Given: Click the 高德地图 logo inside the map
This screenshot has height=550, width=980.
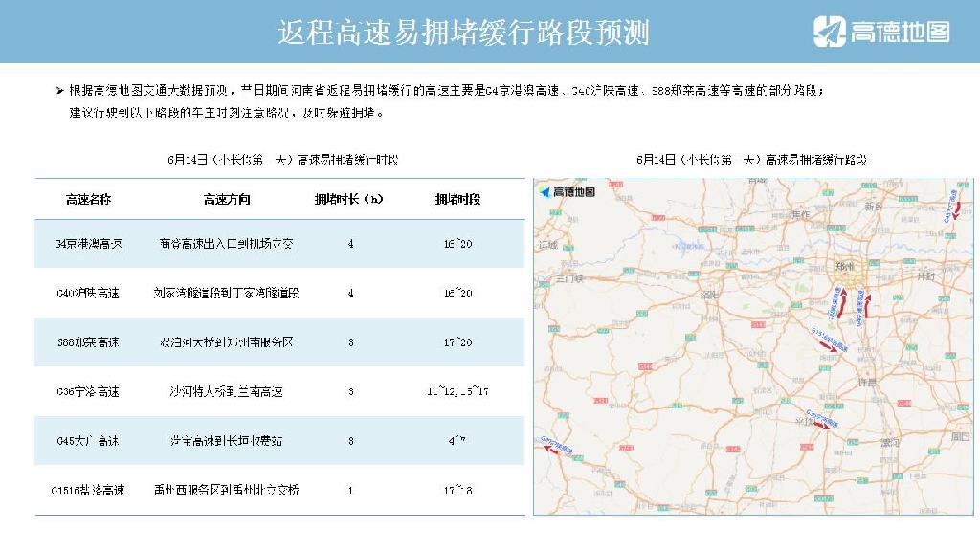Looking at the screenshot, I should point(568,192).
